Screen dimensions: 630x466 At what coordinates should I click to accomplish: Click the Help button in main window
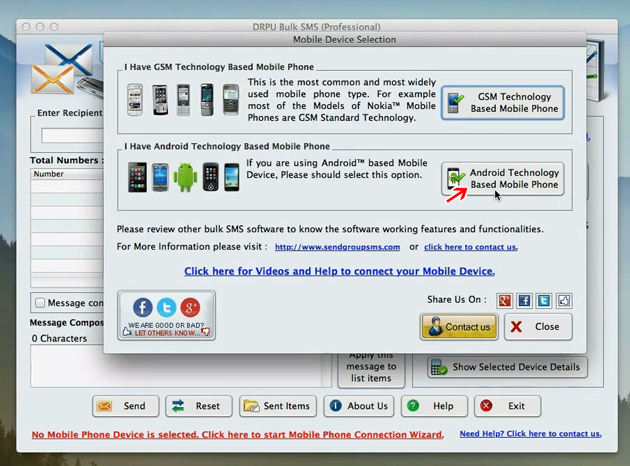coord(434,406)
